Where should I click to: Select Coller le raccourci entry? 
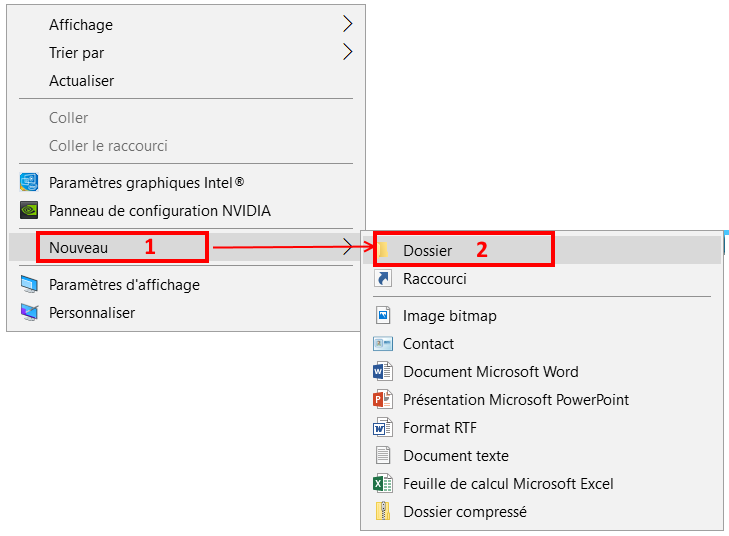[186, 146]
